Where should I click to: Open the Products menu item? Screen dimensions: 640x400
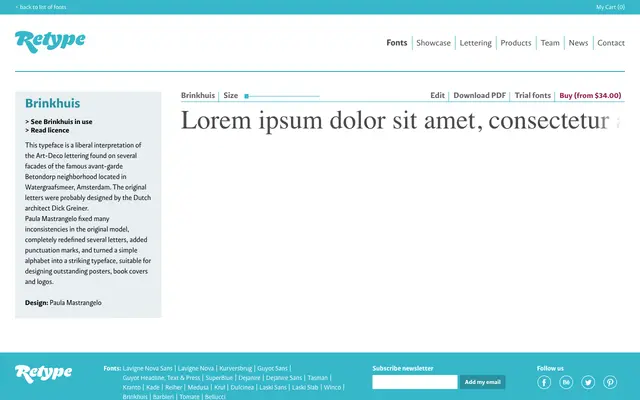(516, 43)
